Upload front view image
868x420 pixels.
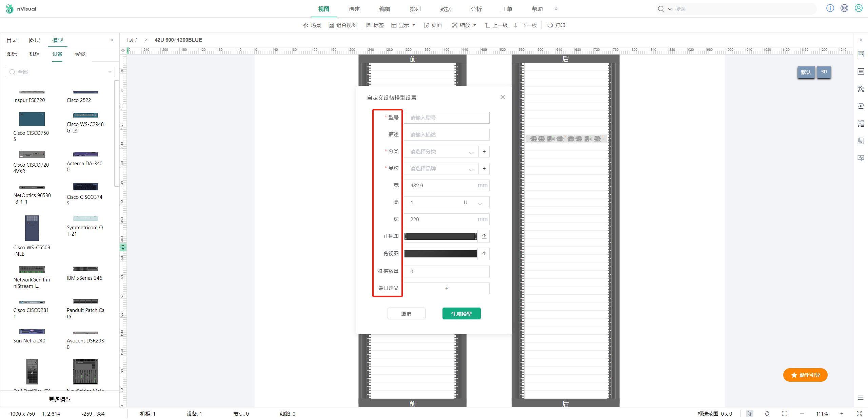coord(484,236)
